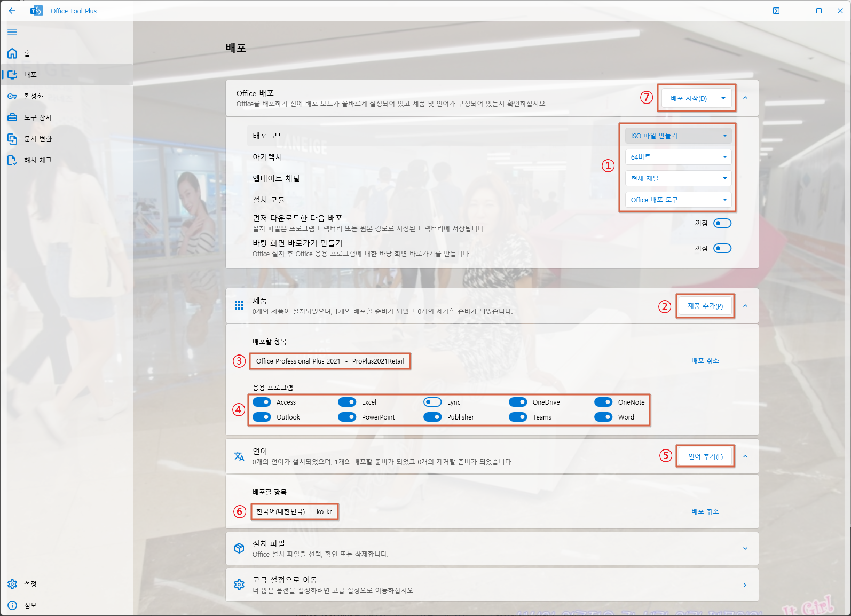Click the 활성화 key icon in sidebar
The height and width of the screenshot is (616, 851).
click(x=12, y=96)
